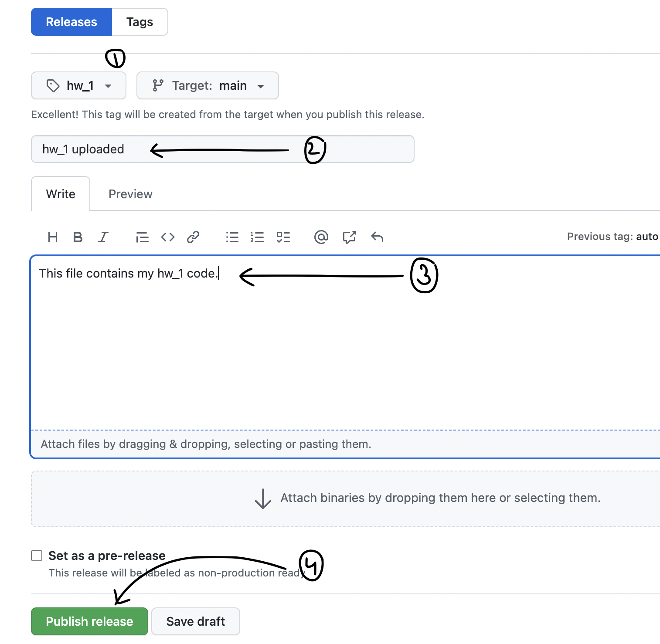Click the 'labeled as non-production ready' description text
This screenshot has width=660, height=644.
(177, 573)
